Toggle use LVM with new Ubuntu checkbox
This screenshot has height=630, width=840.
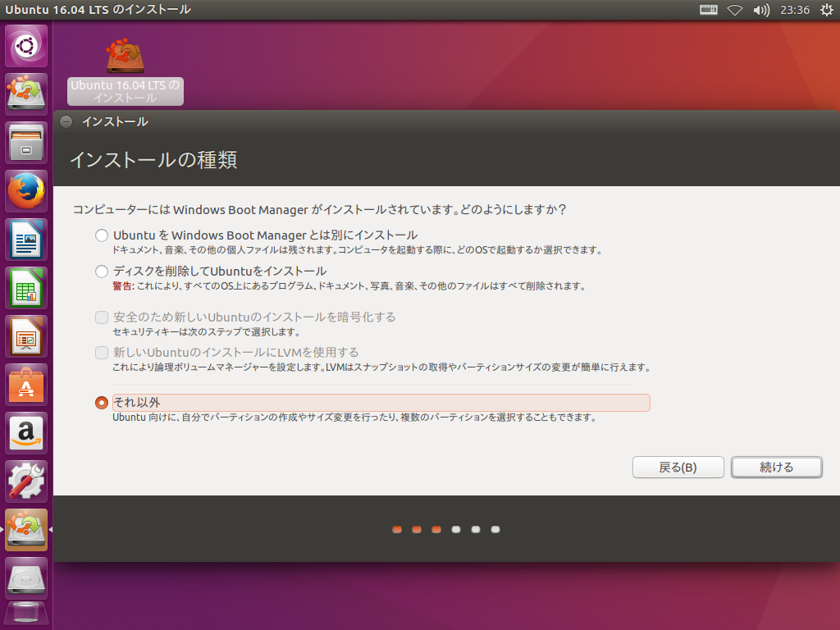pyautogui.click(x=101, y=353)
